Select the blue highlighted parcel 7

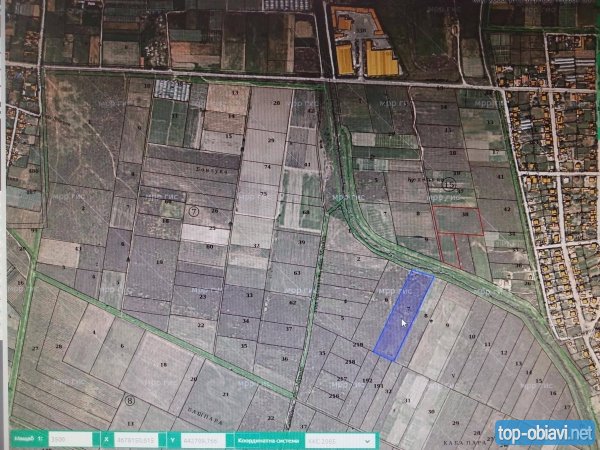pos(404,315)
